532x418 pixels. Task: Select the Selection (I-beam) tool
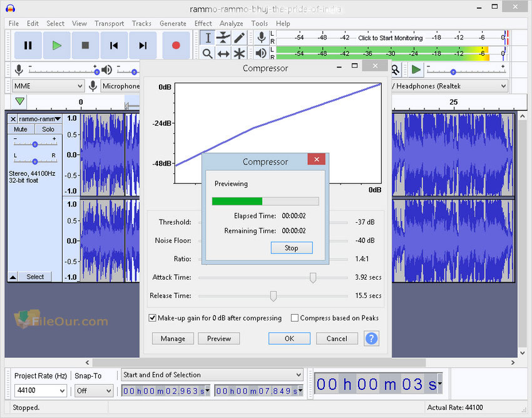coord(208,38)
